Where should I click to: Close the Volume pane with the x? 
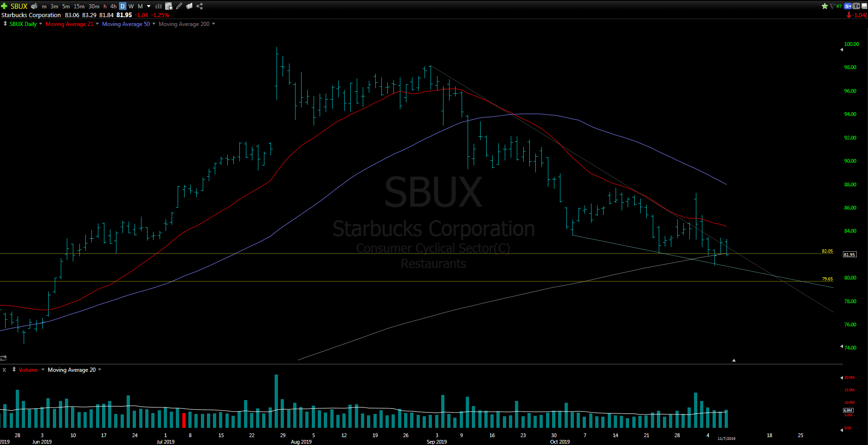(x=4, y=369)
